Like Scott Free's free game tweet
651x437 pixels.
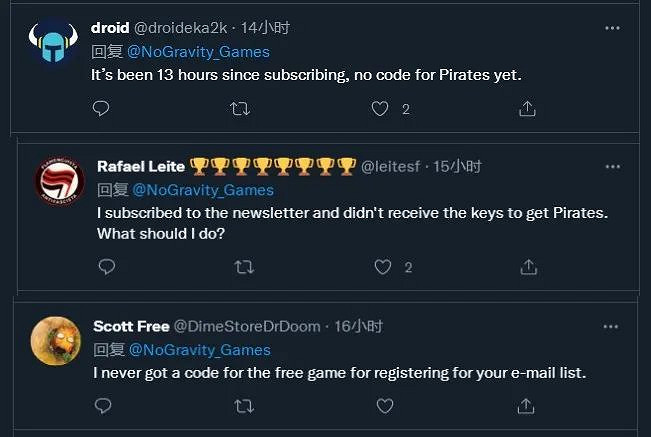pos(382,406)
